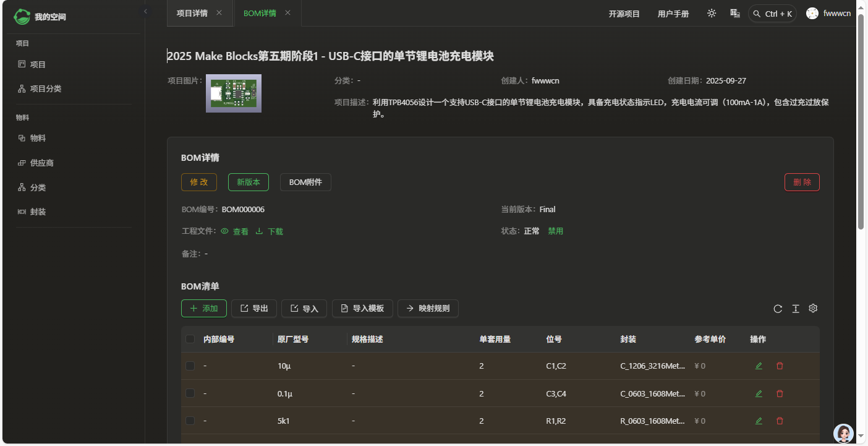This screenshot has width=868, height=446.
Task: Tick the checkbox for the 5k1 row
Action: 190,421
